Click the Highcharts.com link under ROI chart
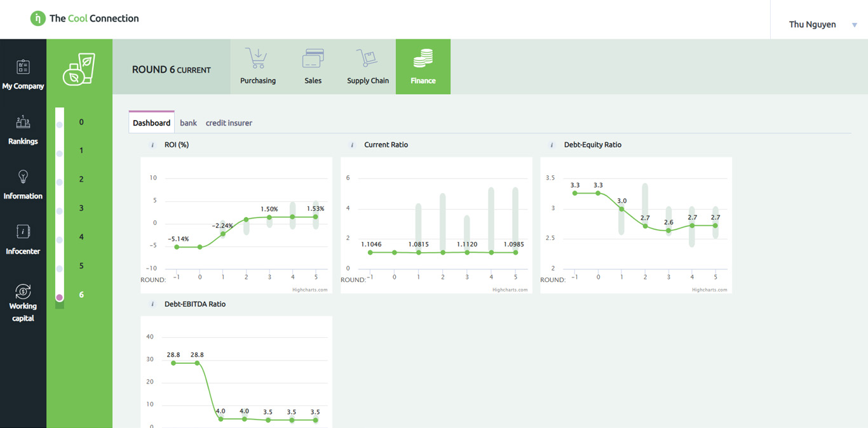 309,290
